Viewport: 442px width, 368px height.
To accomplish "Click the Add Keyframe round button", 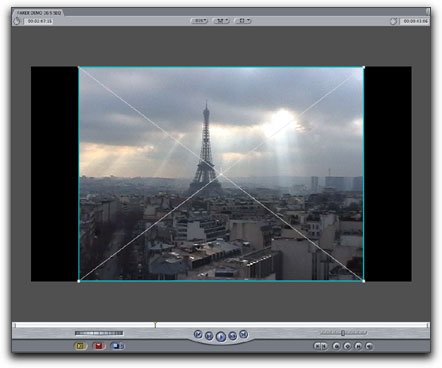I will click(x=347, y=346).
